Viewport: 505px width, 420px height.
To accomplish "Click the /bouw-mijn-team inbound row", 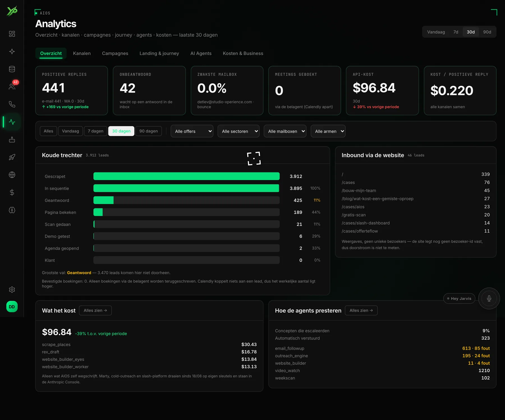I will 416,191.
